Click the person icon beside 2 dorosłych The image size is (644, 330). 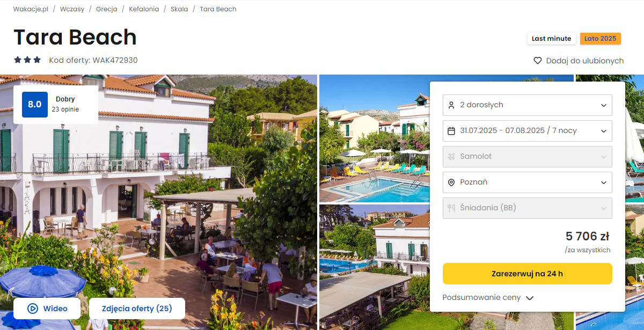coord(451,105)
